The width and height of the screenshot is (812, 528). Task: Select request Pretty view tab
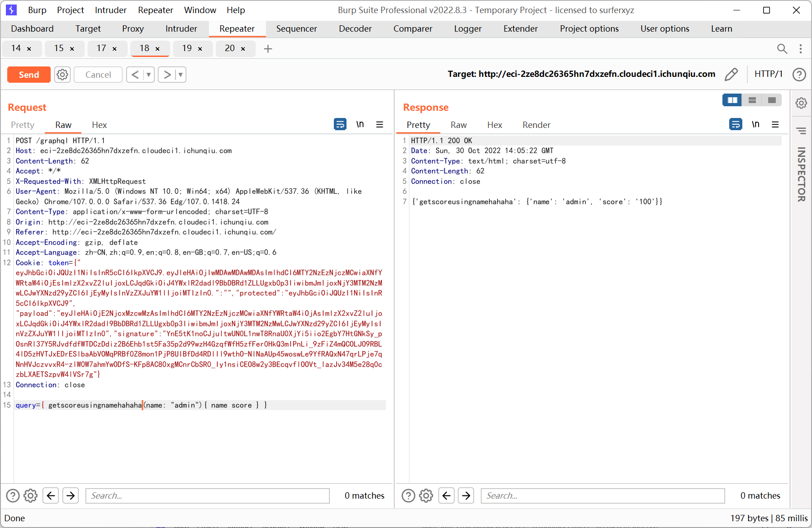23,125
